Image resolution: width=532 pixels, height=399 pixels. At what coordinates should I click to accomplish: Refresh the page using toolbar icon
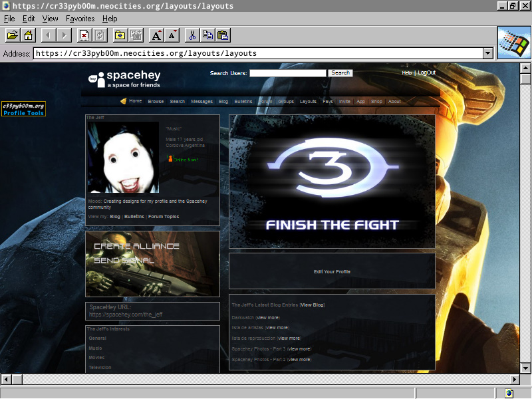[100, 35]
